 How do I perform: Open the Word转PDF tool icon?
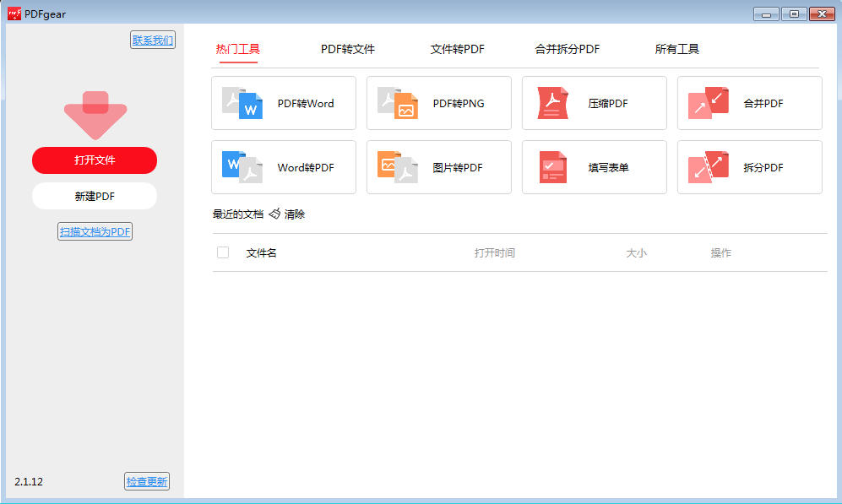(x=242, y=167)
